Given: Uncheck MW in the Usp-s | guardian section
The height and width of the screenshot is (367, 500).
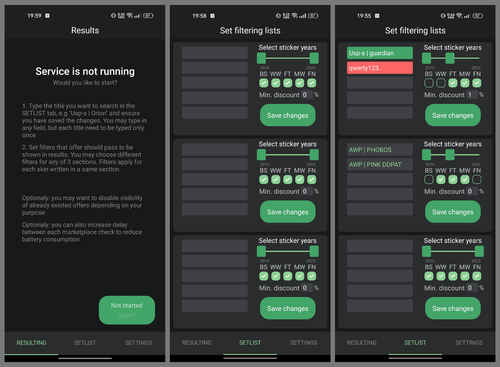Looking at the screenshot, I should [465, 83].
